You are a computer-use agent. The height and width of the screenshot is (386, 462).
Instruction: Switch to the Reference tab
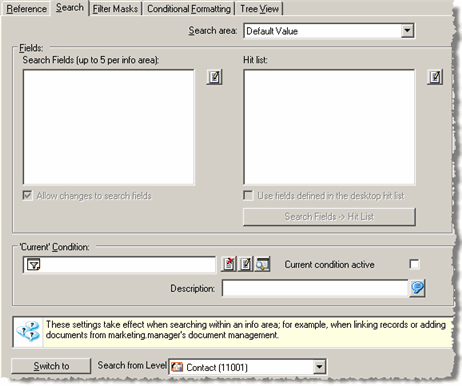coord(26,9)
